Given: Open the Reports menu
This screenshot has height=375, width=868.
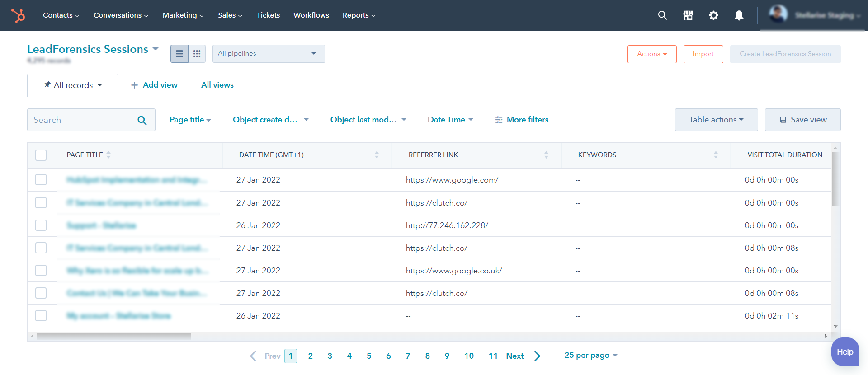Looking at the screenshot, I should tap(359, 15).
